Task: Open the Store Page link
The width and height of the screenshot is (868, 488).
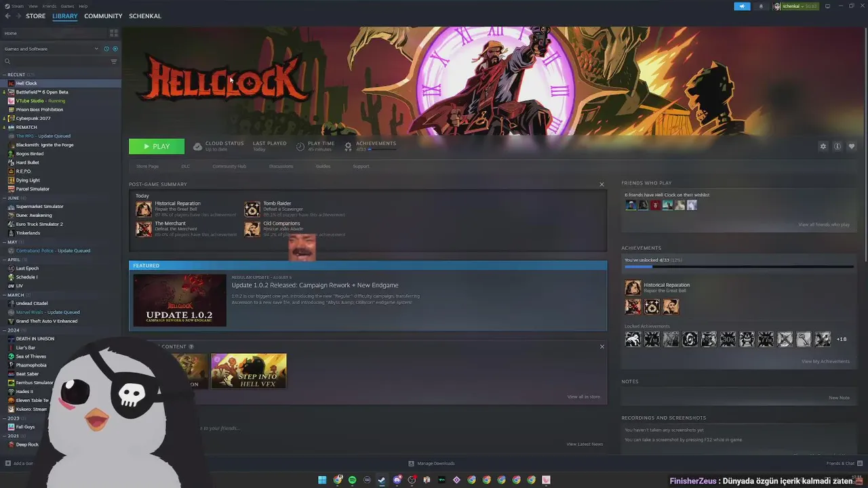Action: (147, 166)
